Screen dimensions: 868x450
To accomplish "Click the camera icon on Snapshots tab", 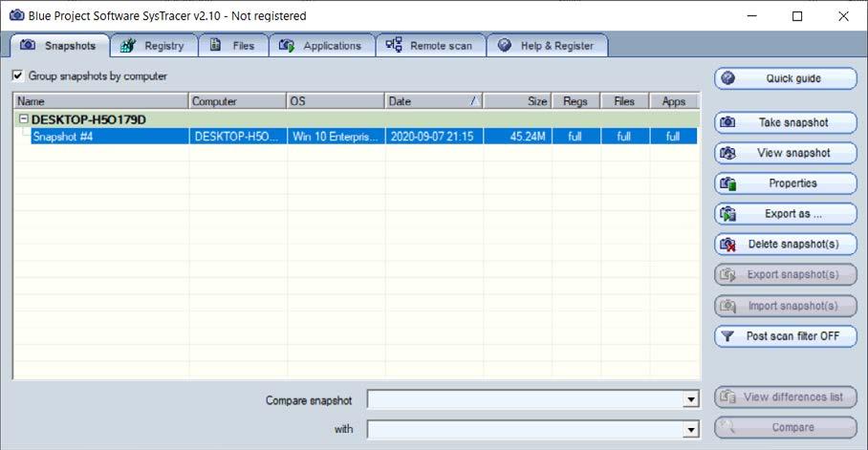I will click(x=28, y=45).
